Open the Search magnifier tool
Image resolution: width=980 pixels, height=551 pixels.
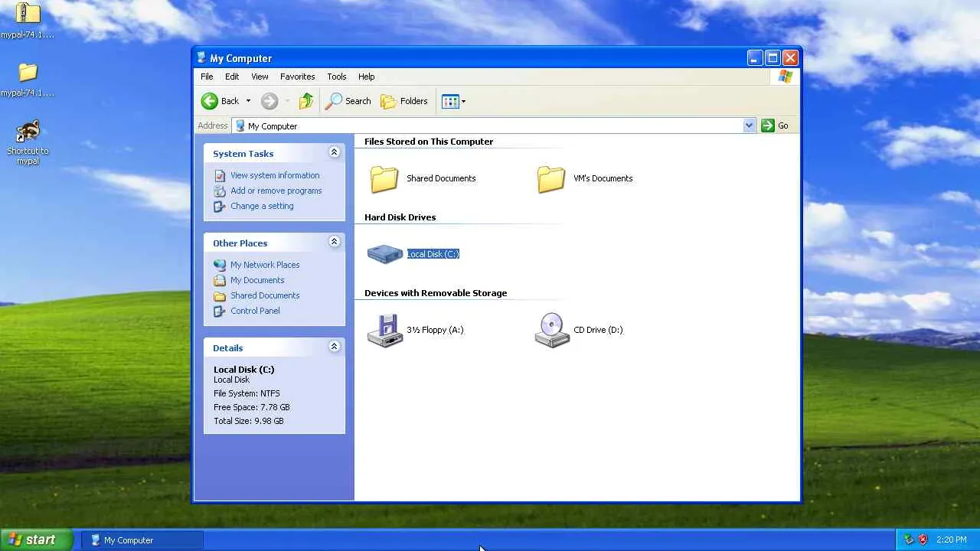point(348,101)
